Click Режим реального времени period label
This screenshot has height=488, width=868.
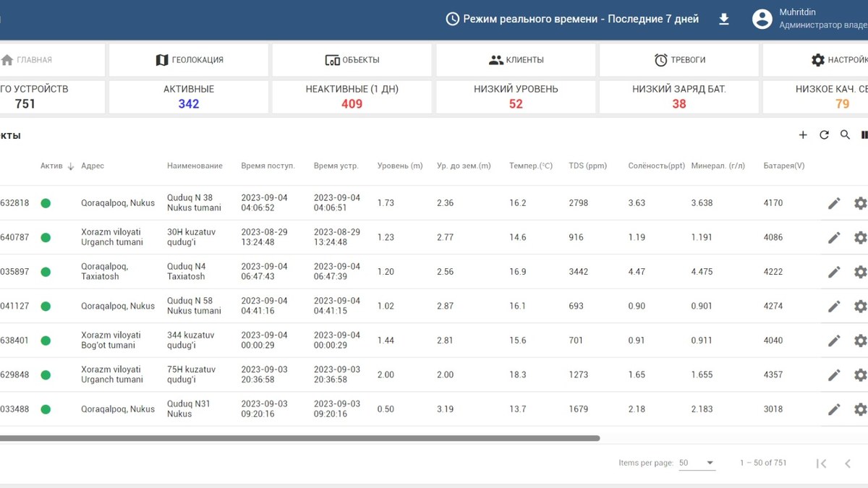(x=581, y=20)
